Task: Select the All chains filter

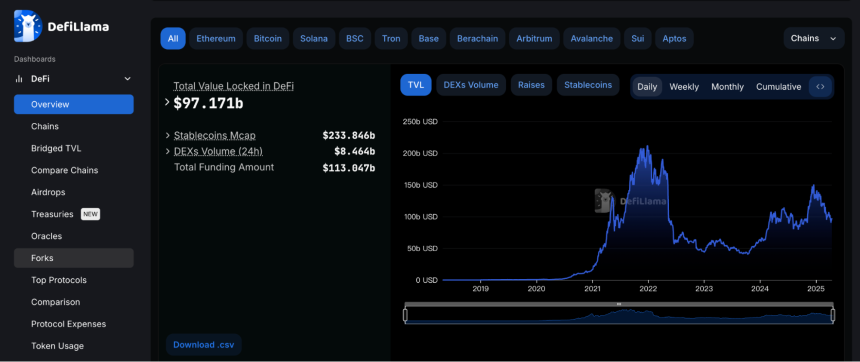Action: point(173,38)
